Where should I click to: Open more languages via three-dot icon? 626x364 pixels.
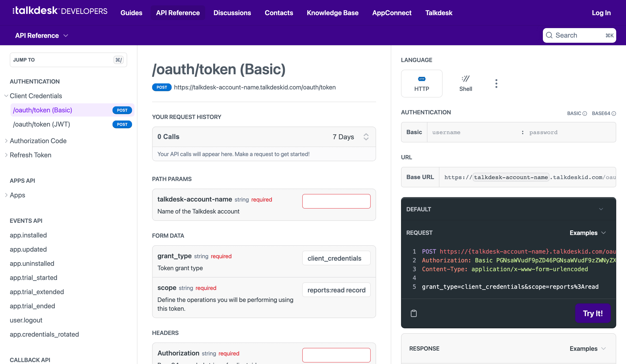coord(496,84)
